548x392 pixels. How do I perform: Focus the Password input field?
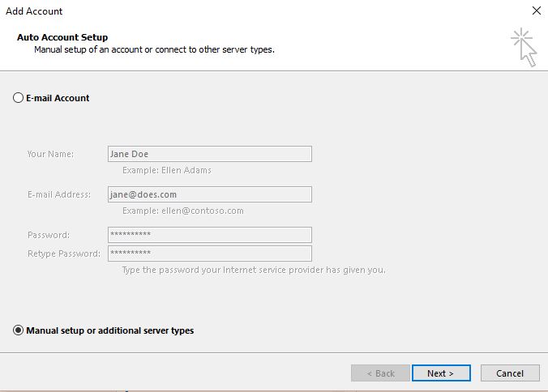pyautogui.click(x=209, y=235)
